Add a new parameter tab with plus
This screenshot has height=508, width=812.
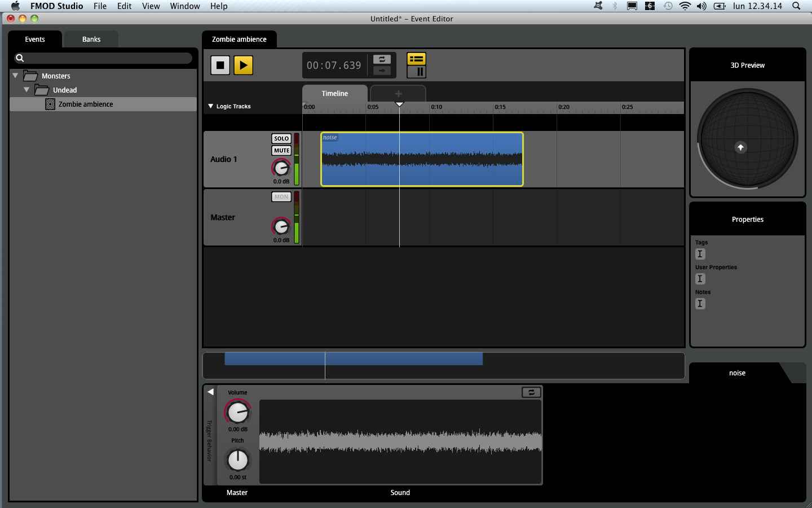click(x=398, y=94)
